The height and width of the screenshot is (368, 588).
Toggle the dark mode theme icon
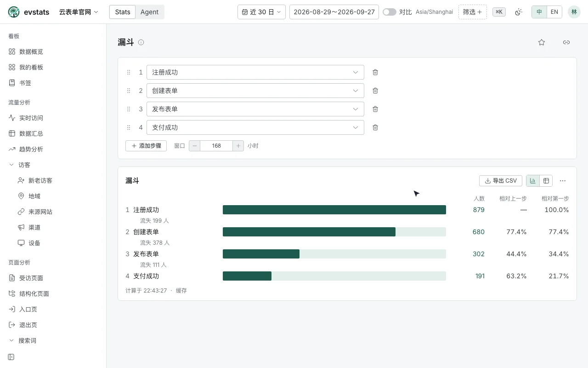pyautogui.click(x=519, y=12)
